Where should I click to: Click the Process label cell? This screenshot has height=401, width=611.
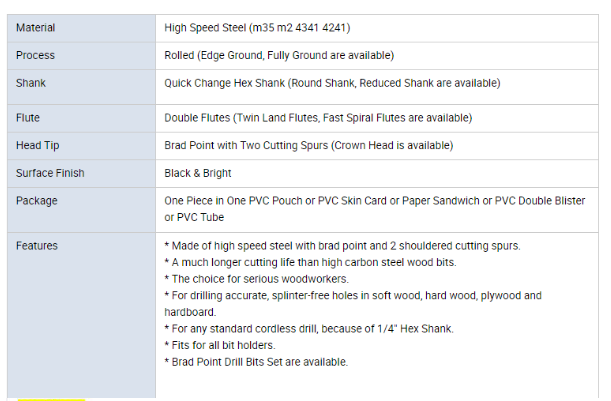(35, 55)
